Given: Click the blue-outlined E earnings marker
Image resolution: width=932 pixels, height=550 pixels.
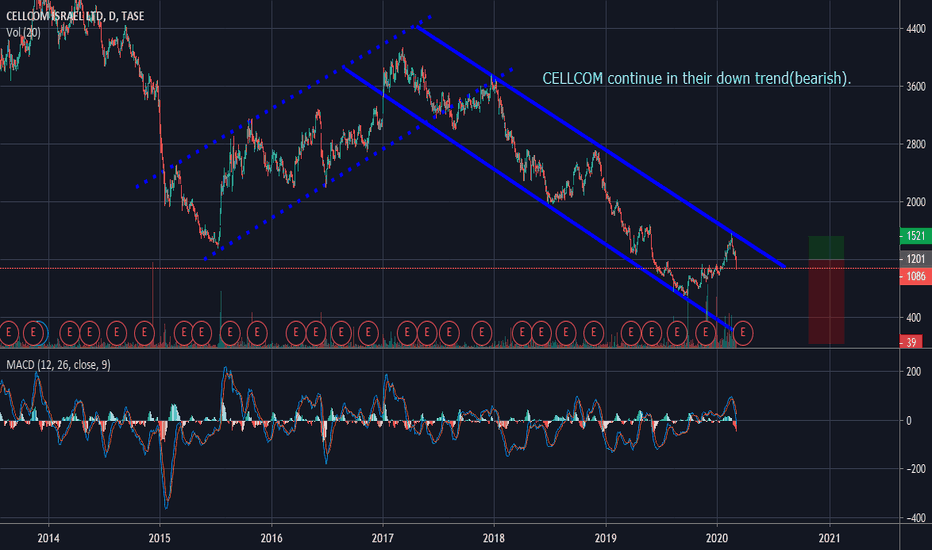Looking at the screenshot, I should [x=34, y=333].
